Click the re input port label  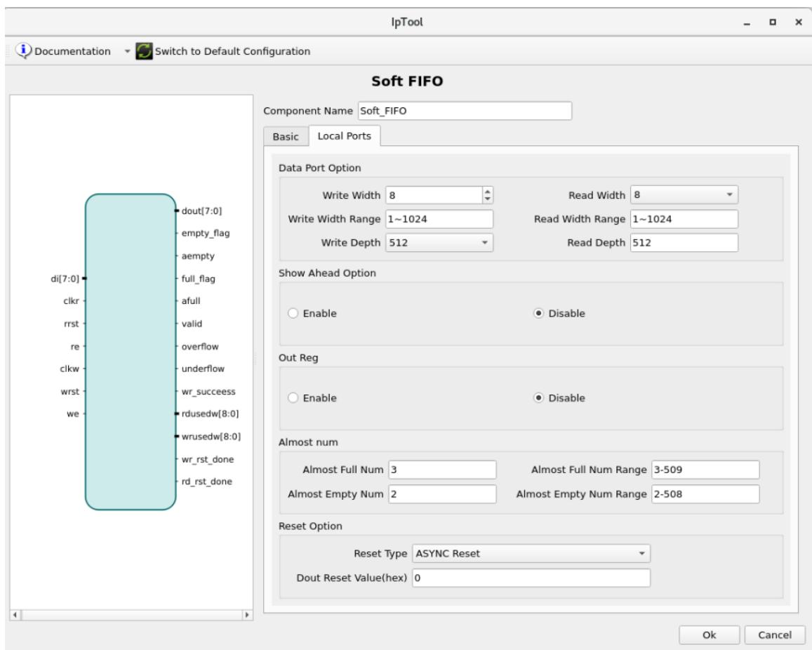(75, 347)
